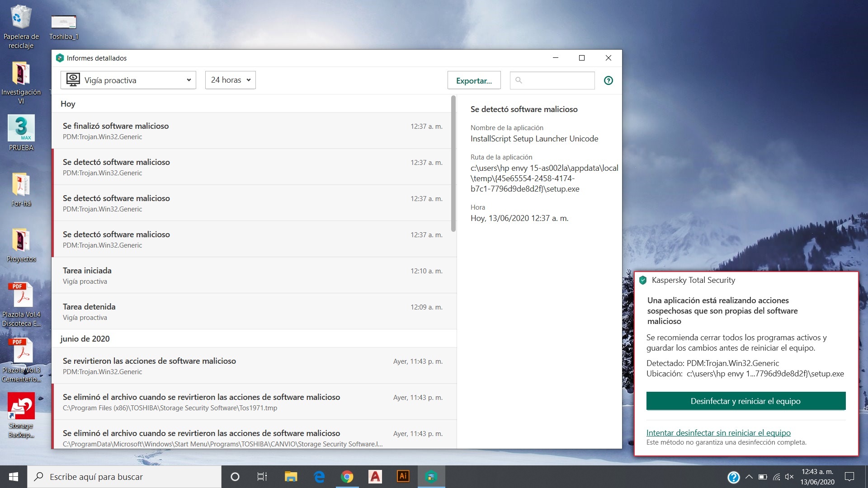Expand the Vigía proactiva component dropdown
The height and width of the screenshot is (488, 868).
(128, 80)
